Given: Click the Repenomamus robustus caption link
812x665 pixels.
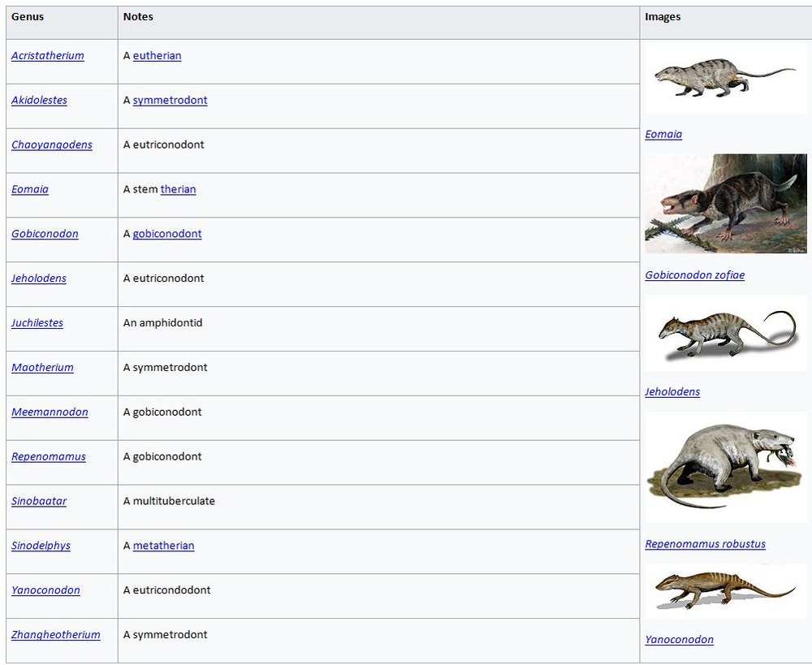Looking at the screenshot, I should [705, 544].
